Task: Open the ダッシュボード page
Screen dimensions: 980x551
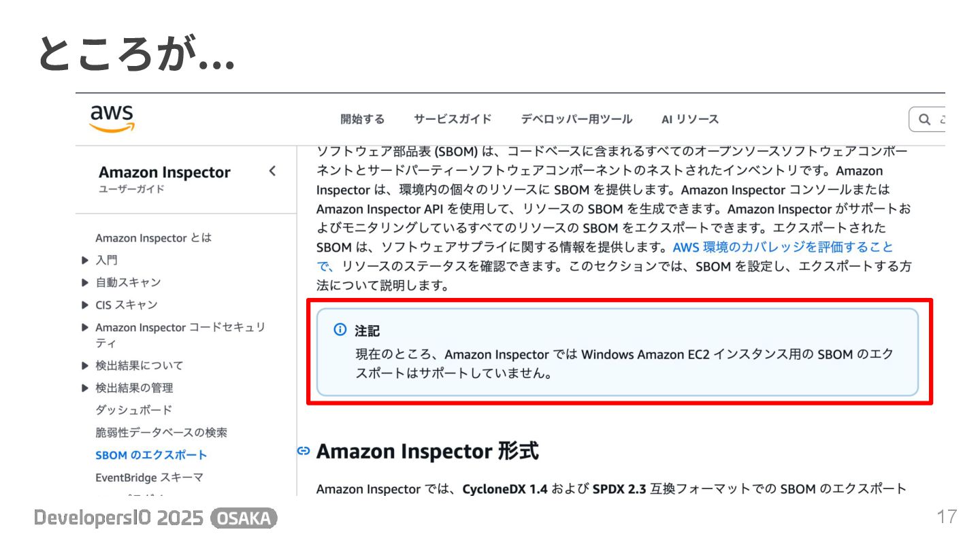Action: tap(134, 410)
